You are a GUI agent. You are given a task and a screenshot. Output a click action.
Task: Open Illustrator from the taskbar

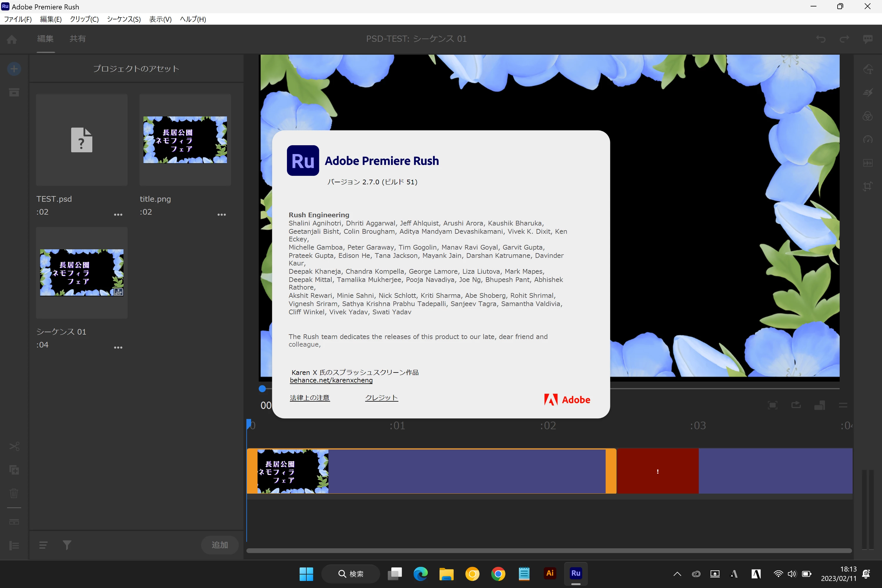[549, 573]
